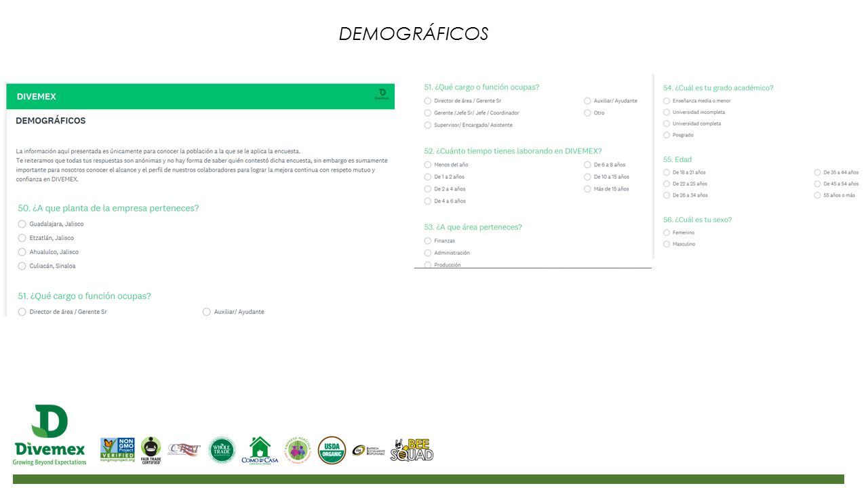This screenshot has width=868, height=488.
Task: Select Menos del año option
Action: [428, 165]
